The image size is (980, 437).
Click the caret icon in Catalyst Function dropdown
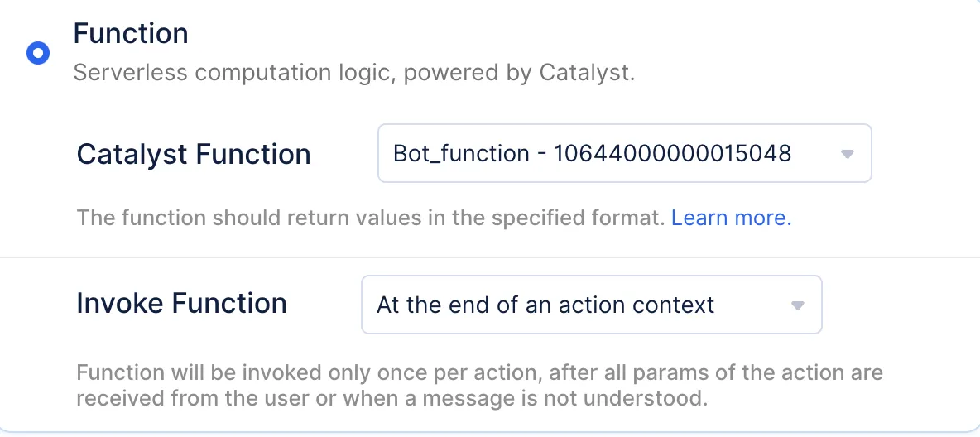pos(847,154)
